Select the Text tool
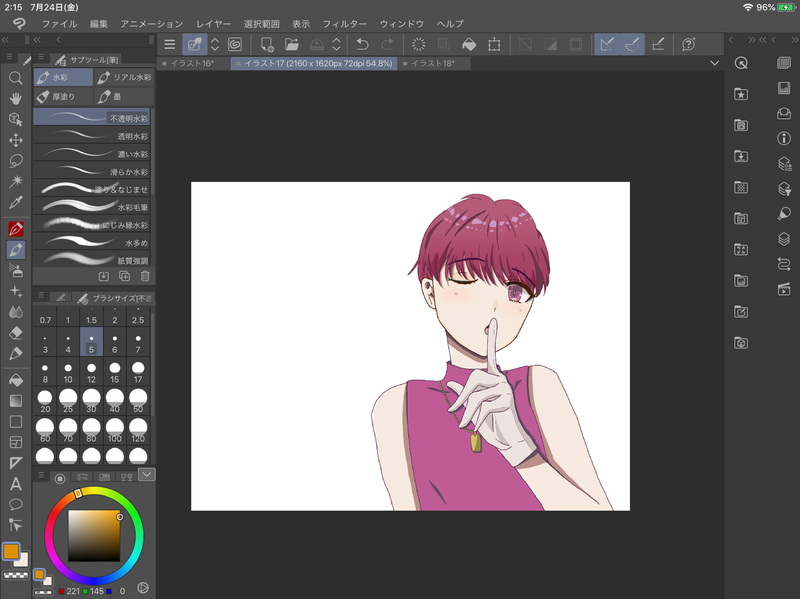The width and height of the screenshot is (800, 599). point(15,484)
